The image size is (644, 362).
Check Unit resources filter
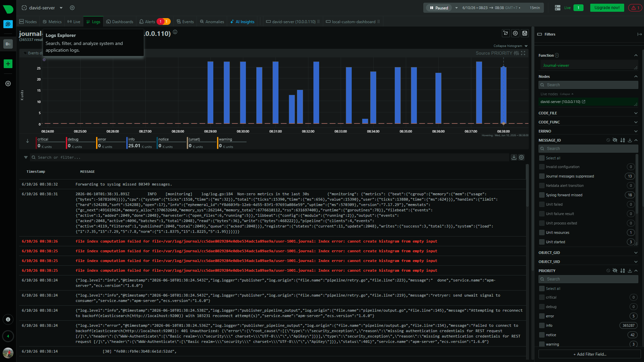(542, 232)
